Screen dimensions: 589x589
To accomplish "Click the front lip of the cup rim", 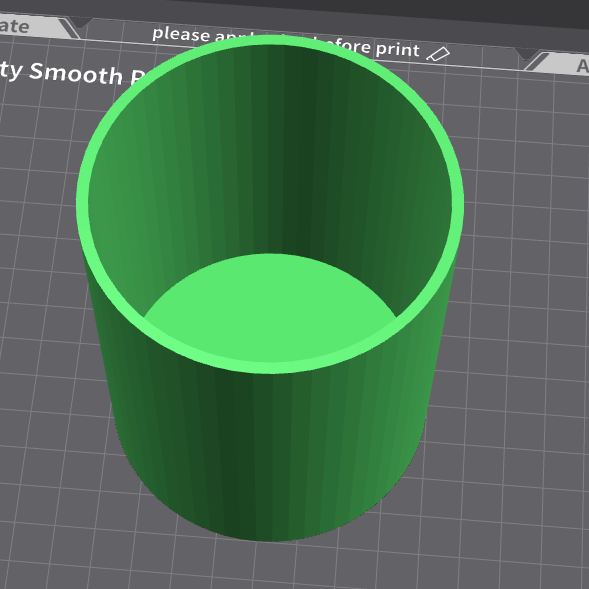I will 270,367.
